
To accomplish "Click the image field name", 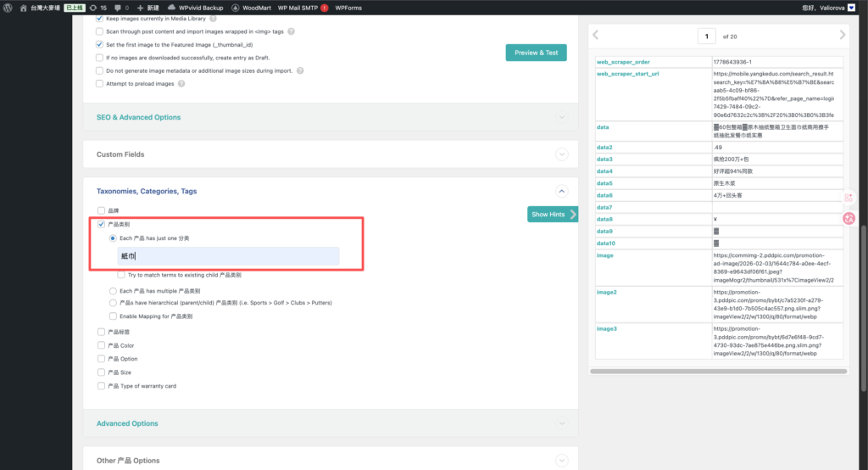I will click(604, 255).
